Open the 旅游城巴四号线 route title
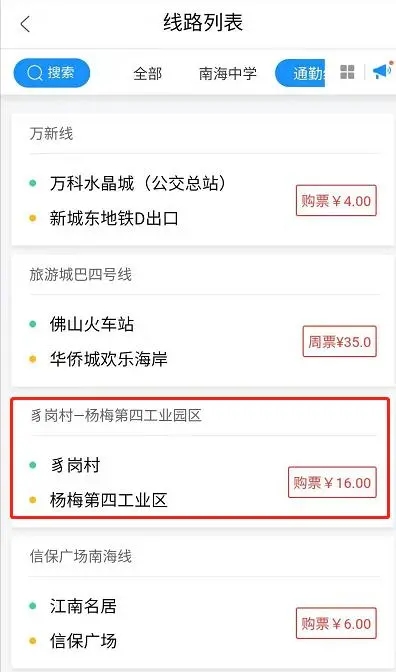The height and width of the screenshot is (672, 396). click(x=81, y=275)
